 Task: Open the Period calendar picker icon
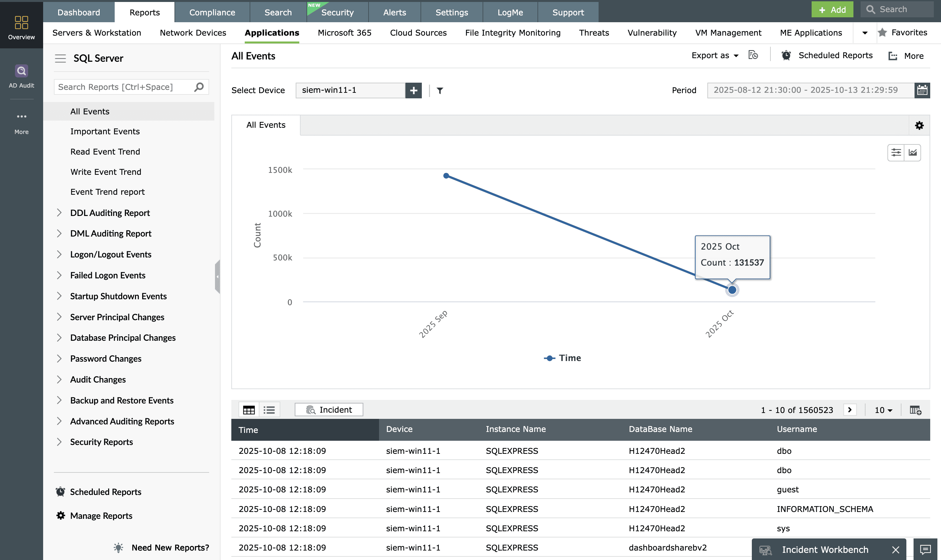(x=922, y=90)
